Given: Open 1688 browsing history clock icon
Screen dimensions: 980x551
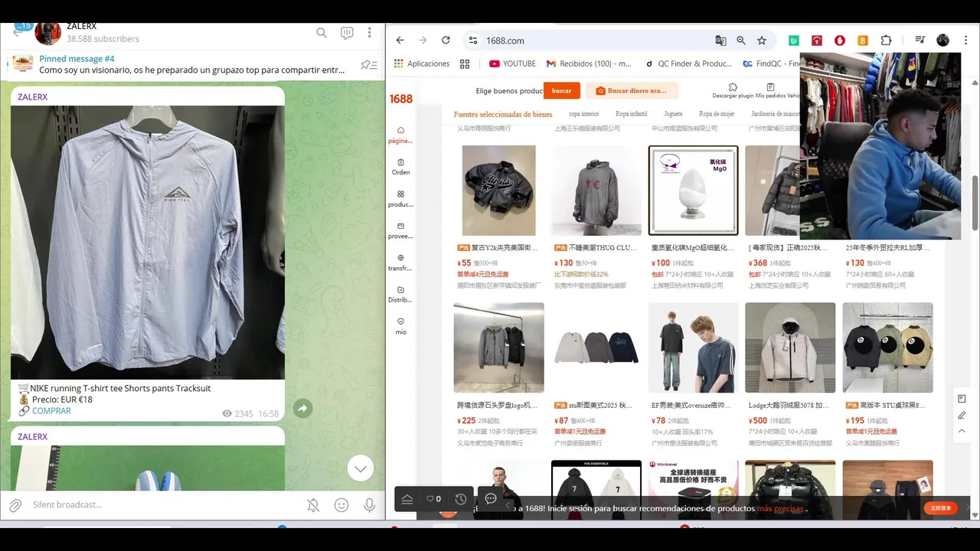Looking at the screenshot, I should click(460, 499).
